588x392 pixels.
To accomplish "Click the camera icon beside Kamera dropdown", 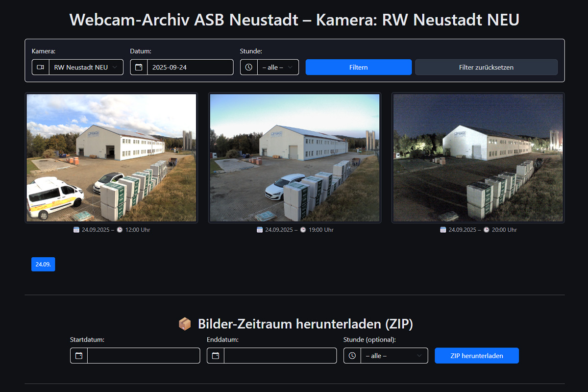I will (x=41, y=67).
